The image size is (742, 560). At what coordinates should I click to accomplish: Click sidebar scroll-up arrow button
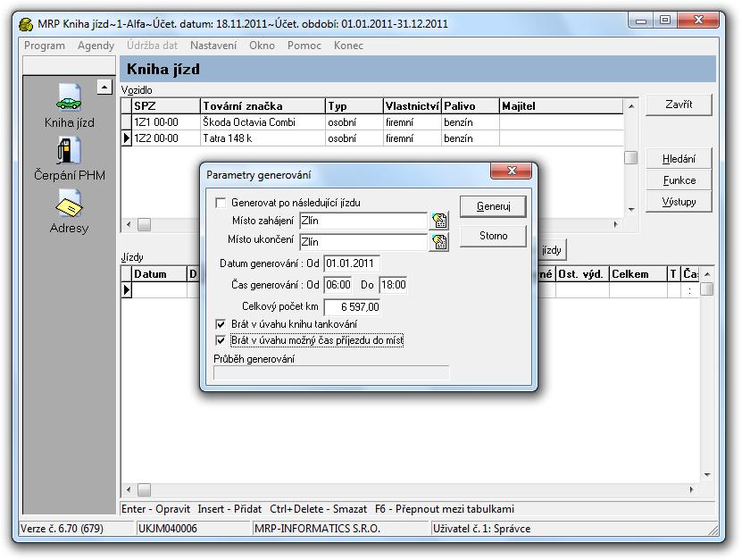click(x=104, y=88)
